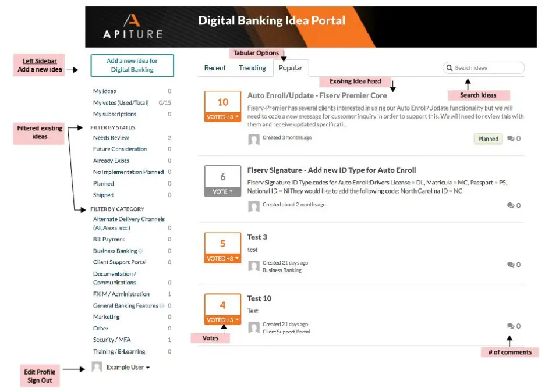Image resolution: width=552 pixels, height=392 pixels.
Task: Switch to the Trending tab
Action: (252, 68)
